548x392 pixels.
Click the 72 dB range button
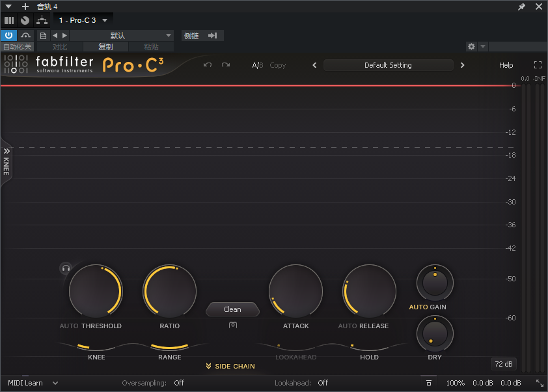tap(504, 364)
